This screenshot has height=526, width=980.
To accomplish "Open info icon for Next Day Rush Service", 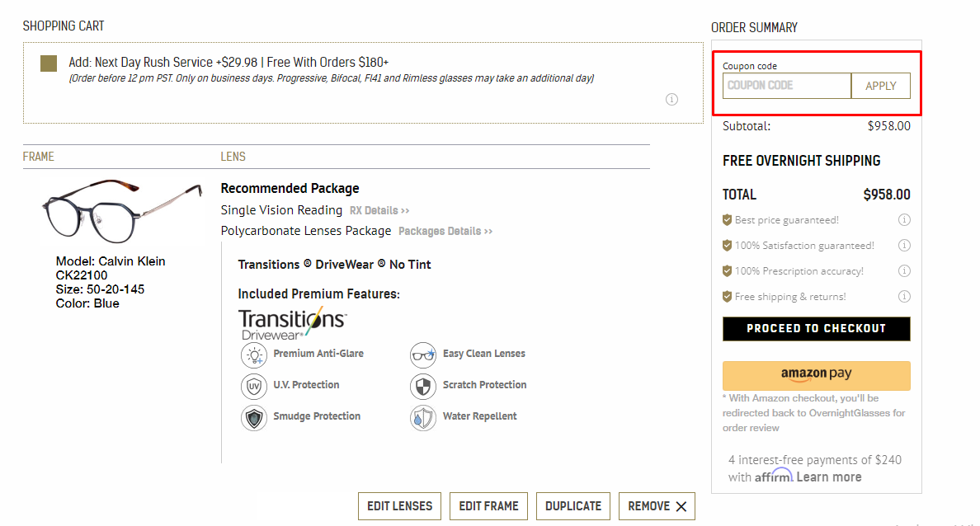I will [x=671, y=99].
